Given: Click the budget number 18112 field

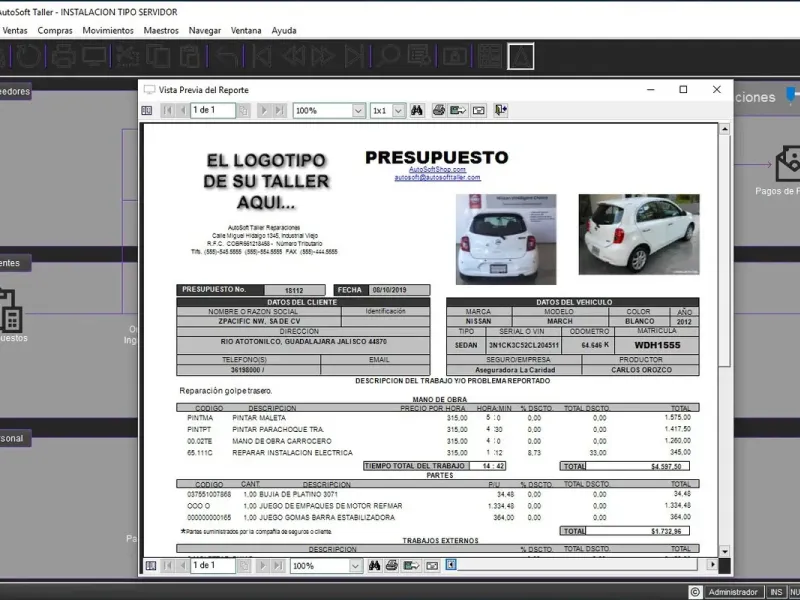Looking at the screenshot, I should (294, 290).
